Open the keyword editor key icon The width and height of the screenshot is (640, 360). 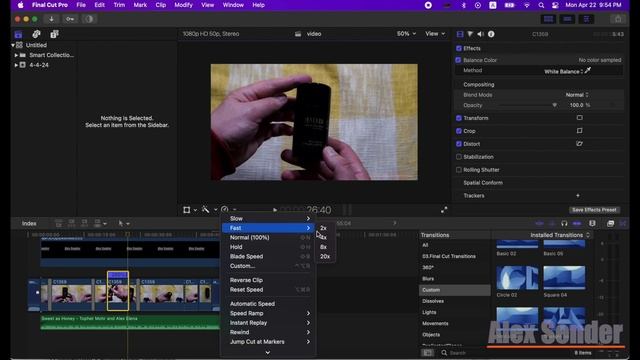coord(70,19)
